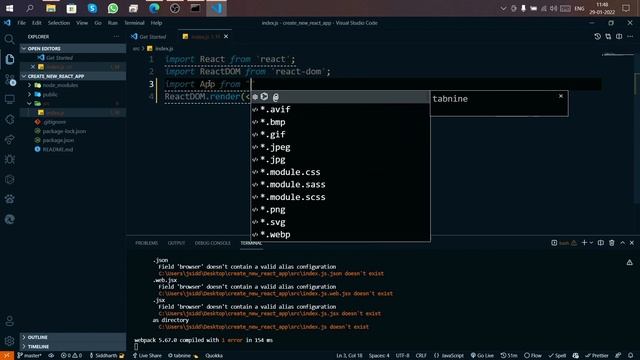
Task: Expand the node_modules folder
Action: tap(29, 85)
